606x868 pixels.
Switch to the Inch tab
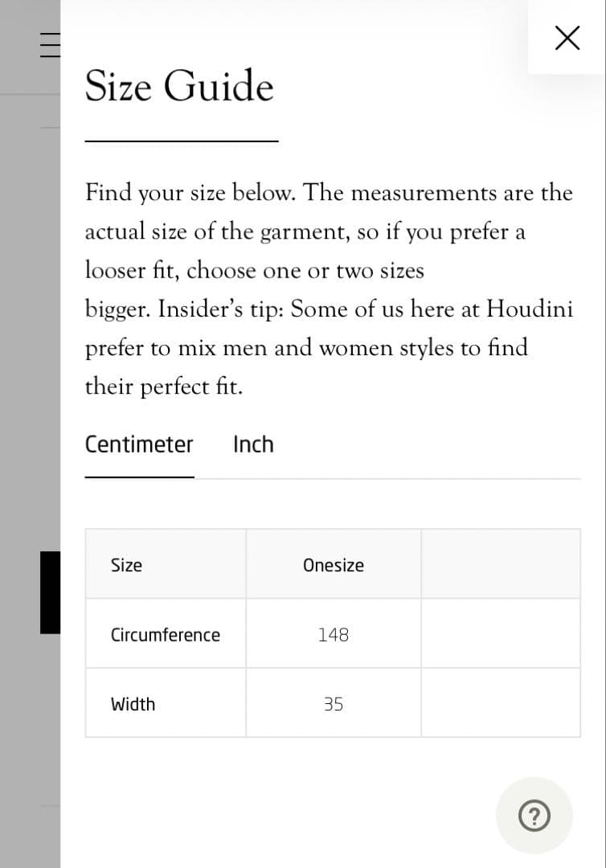pos(253,444)
